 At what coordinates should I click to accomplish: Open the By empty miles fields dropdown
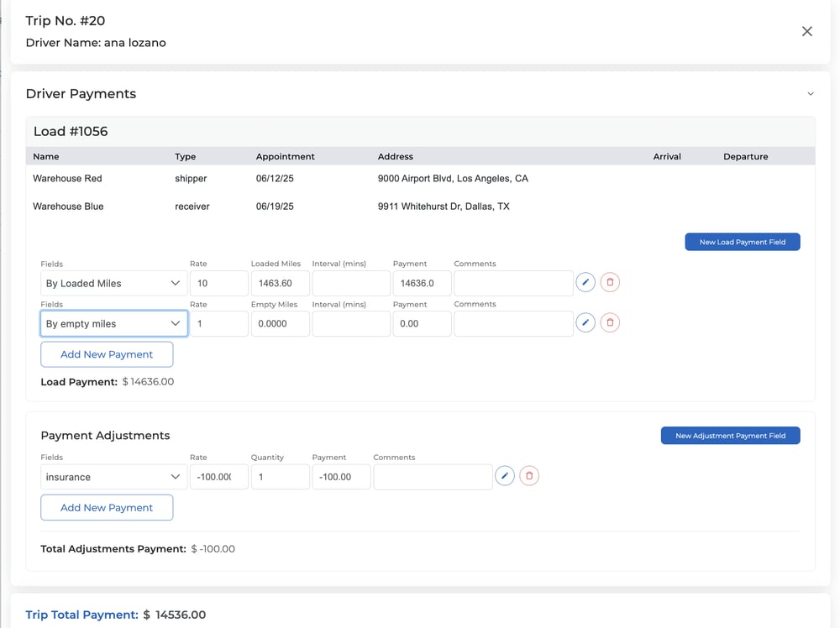point(113,323)
